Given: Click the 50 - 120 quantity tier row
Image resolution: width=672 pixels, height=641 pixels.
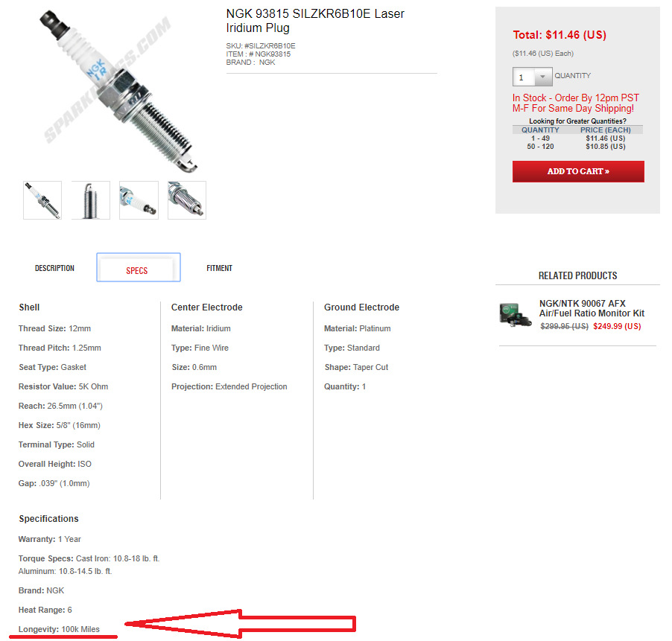Looking at the screenshot, I should coord(577,147).
